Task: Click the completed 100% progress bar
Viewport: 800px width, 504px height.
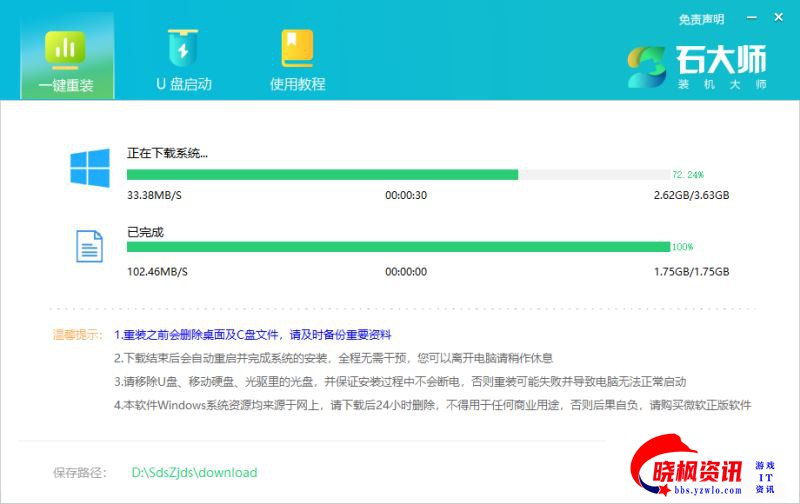Action: click(x=398, y=246)
